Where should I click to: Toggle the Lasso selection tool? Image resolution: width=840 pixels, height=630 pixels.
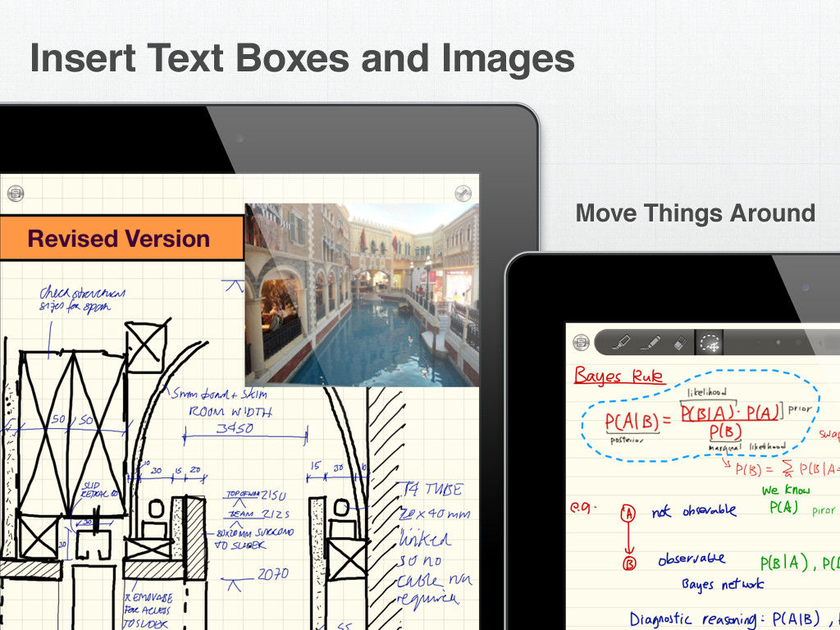(x=708, y=342)
